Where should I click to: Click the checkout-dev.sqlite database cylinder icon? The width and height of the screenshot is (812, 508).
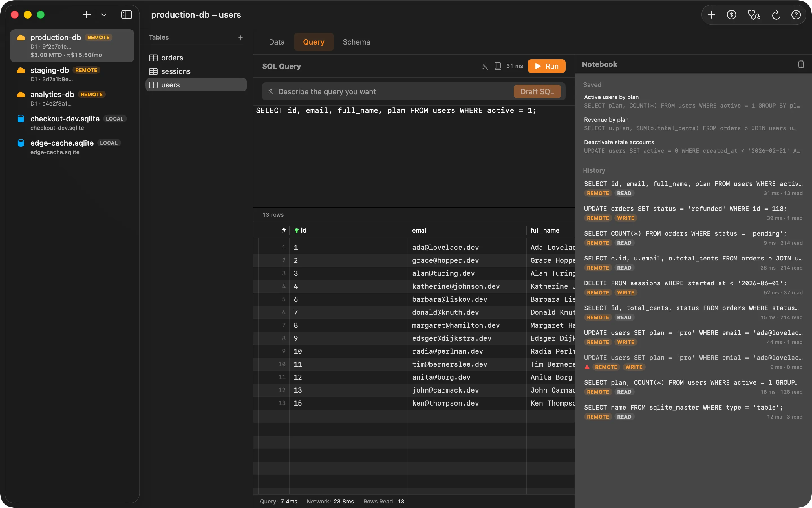click(21, 119)
